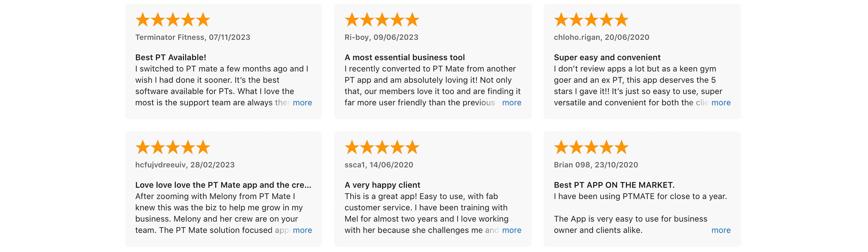Click more on Ri-boy's review

[512, 103]
